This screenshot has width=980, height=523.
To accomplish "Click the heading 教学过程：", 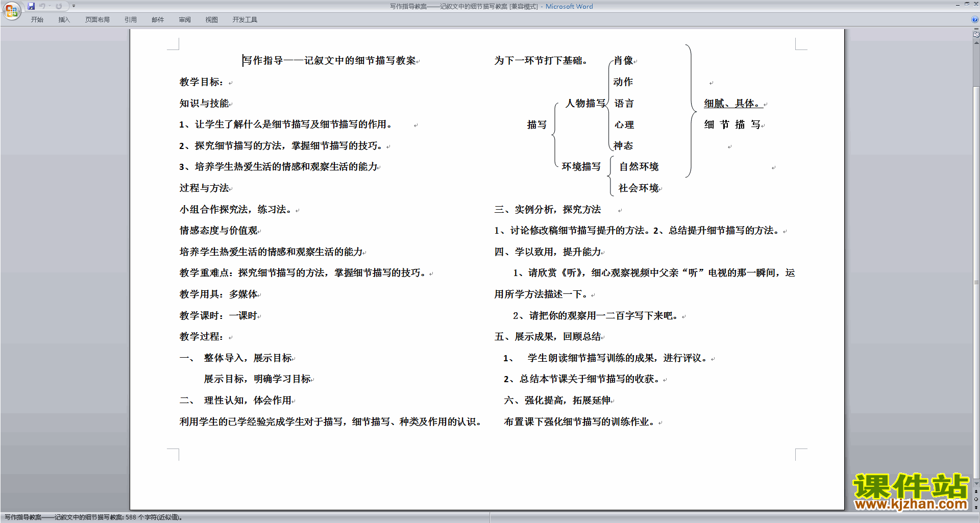I will (202, 337).
